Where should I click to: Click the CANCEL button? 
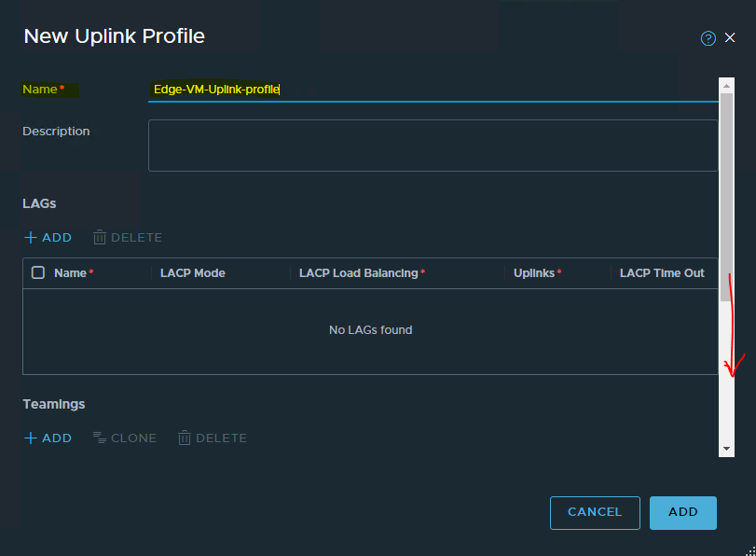click(x=595, y=512)
